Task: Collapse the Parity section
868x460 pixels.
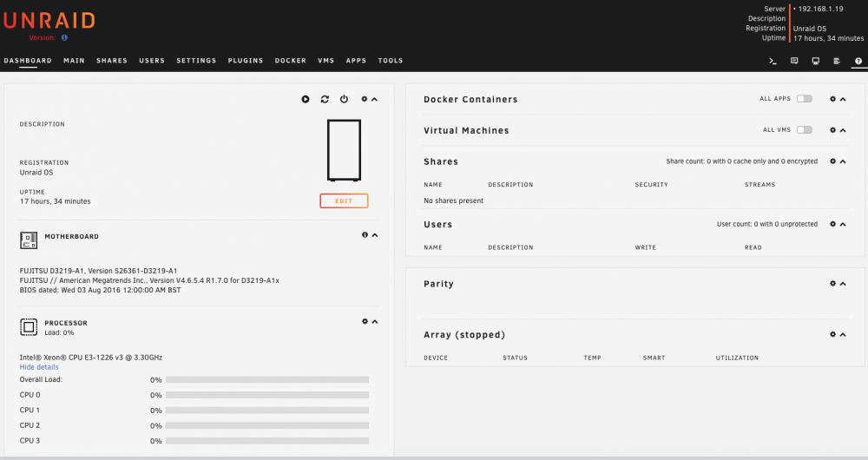Action: [843, 284]
